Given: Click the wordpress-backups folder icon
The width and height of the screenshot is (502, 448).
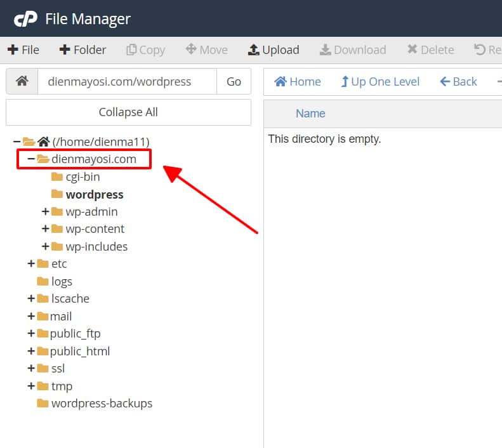Looking at the screenshot, I should pyautogui.click(x=43, y=403).
